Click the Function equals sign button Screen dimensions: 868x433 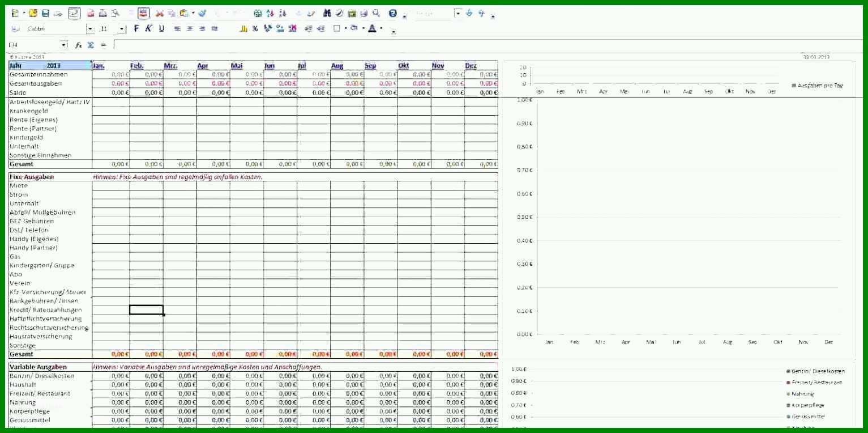(x=103, y=45)
